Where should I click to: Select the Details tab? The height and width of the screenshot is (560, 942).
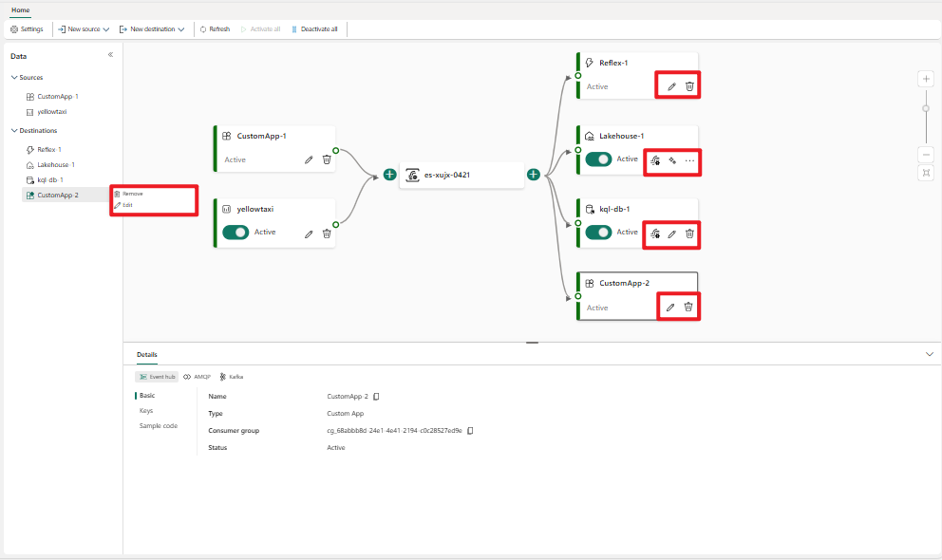pos(146,355)
